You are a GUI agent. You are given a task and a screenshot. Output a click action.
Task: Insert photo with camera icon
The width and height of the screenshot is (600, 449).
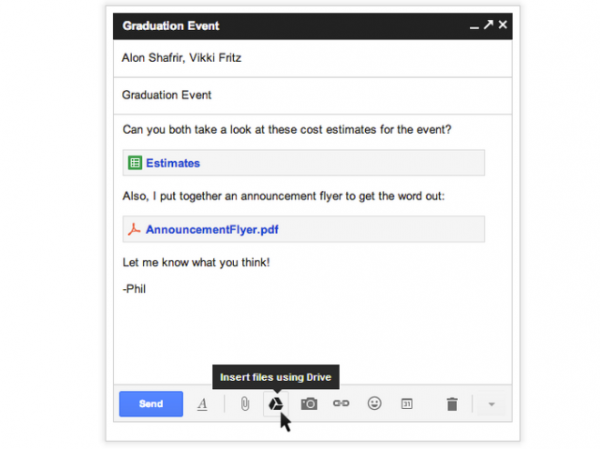tap(309, 404)
